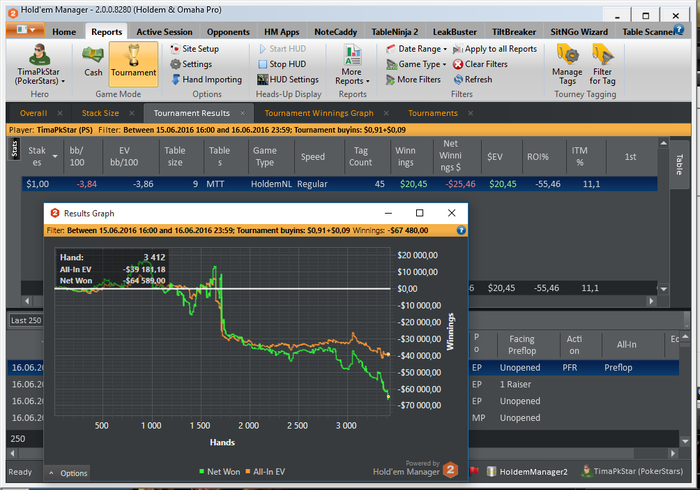
Task: Switch to Tournament Winnings Graph tab
Action: pos(319,113)
